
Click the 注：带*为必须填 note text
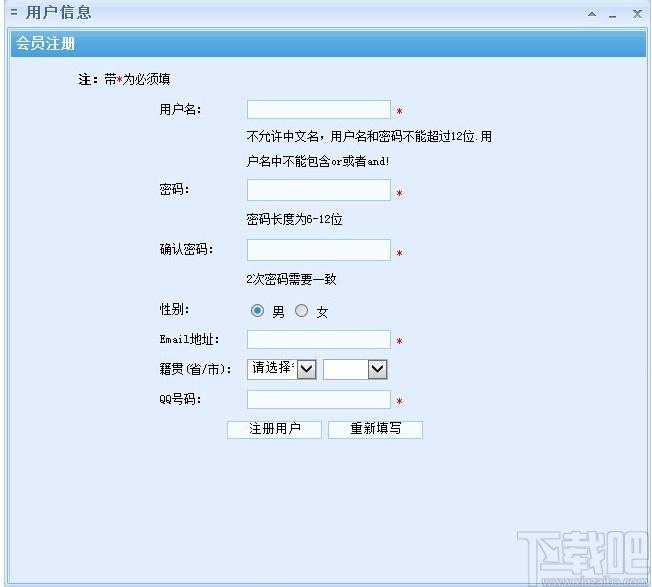coord(124,79)
